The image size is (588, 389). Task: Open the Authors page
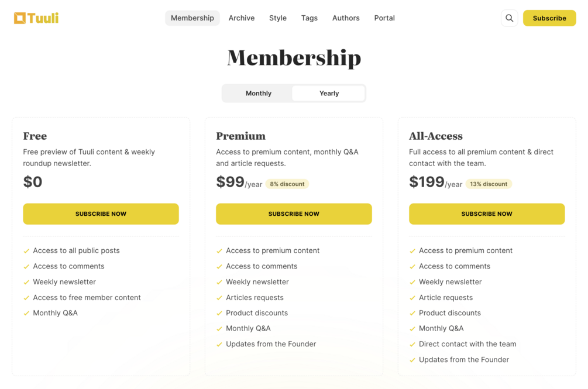pos(346,18)
